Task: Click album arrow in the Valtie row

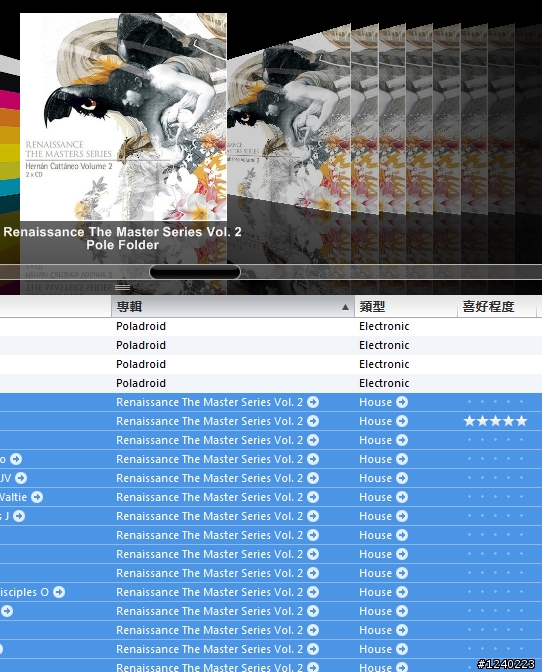Action: click(x=313, y=497)
